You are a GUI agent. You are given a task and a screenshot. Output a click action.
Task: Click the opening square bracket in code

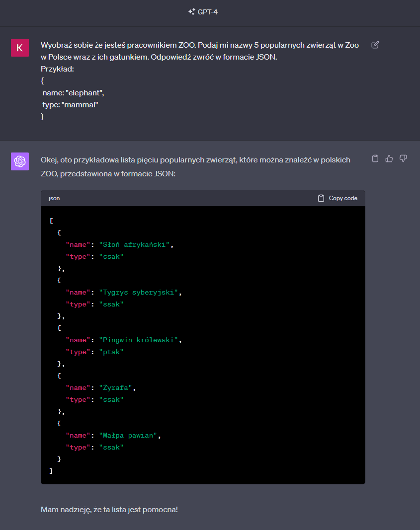click(x=51, y=221)
